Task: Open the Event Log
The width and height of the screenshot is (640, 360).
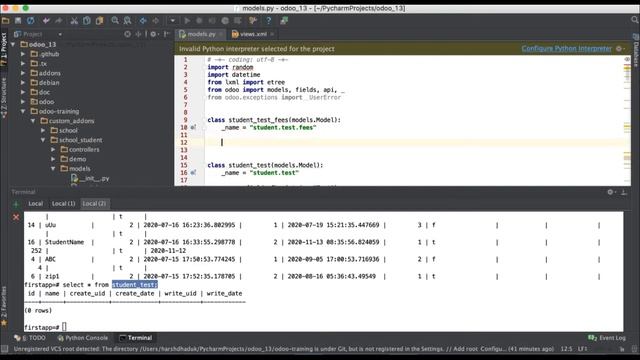Action: pos(607,338)
